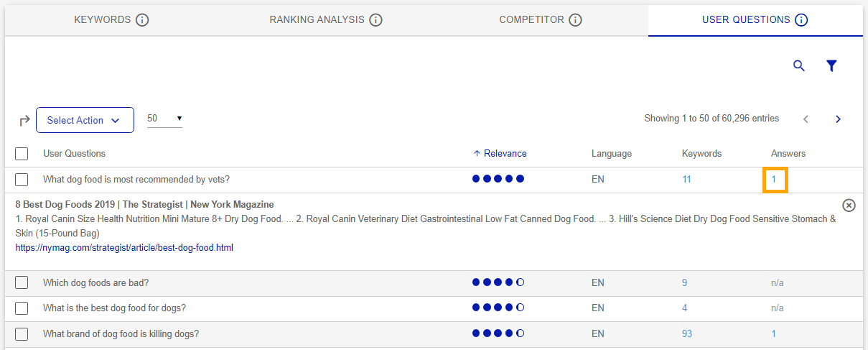Click the info icon beside KEYWORDS tab

142,20
